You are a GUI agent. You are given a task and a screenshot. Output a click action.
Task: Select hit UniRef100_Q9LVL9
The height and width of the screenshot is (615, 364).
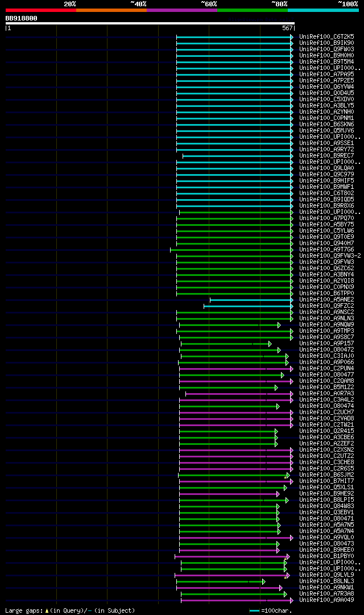[326, 576]
